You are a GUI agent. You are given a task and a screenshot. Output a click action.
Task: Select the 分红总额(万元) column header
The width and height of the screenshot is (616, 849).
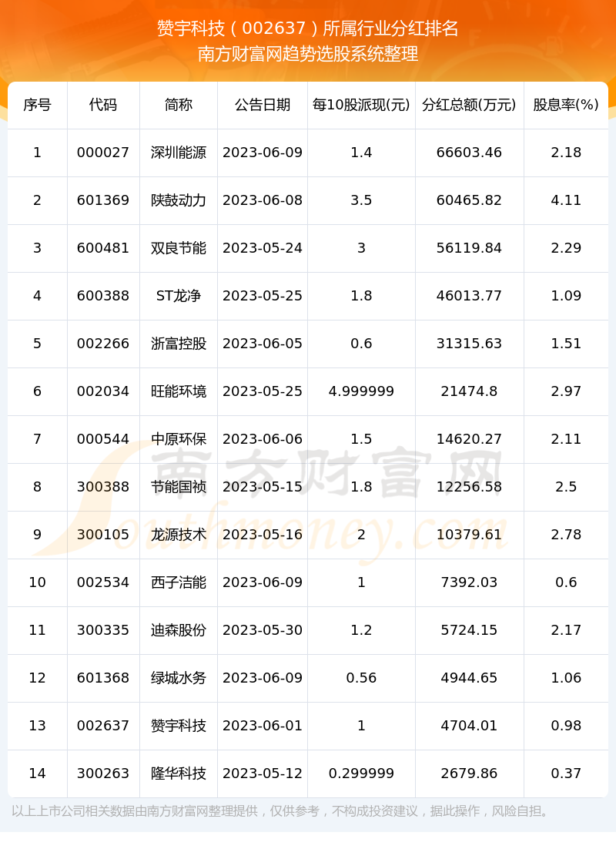click(469, 105)
